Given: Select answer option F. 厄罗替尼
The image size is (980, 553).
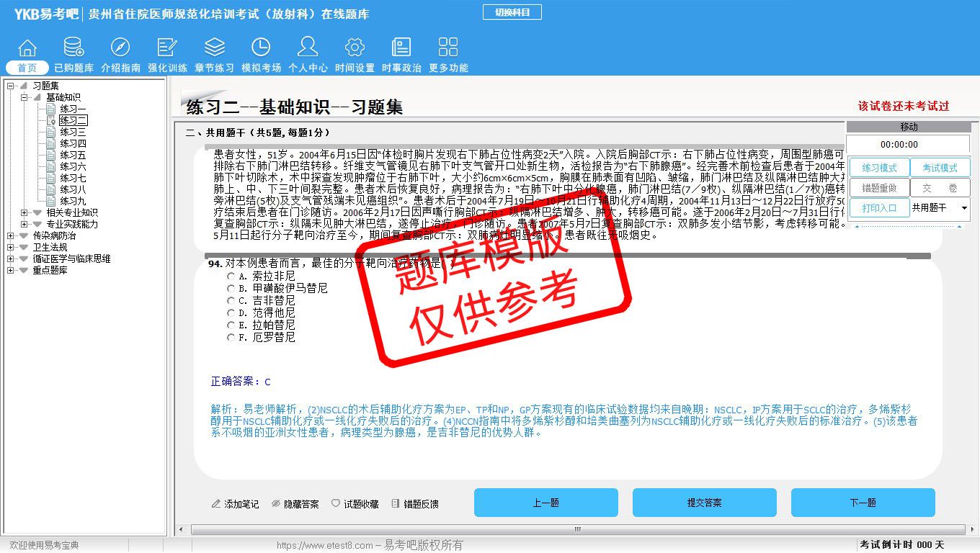Looking at the screenshot, I should pos(231,338).
